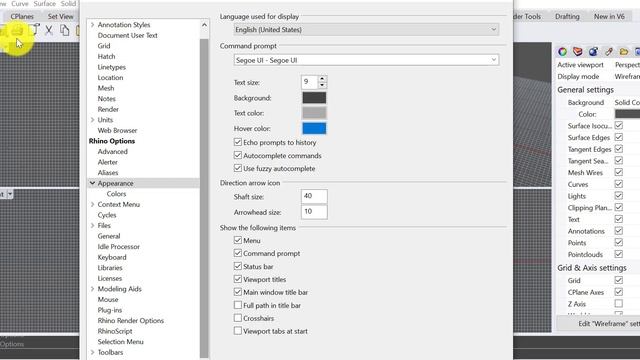Viewport: 640px width, 360px height.
Task: Enable Crosshairs checkbox
Action: point(238,318)
